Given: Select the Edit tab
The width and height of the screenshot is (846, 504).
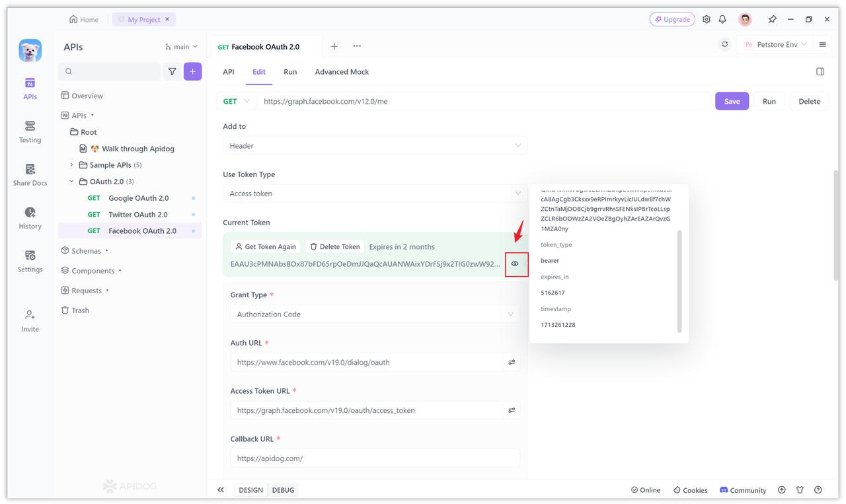Looking at the screenshot, I should [x=259, y=71].
